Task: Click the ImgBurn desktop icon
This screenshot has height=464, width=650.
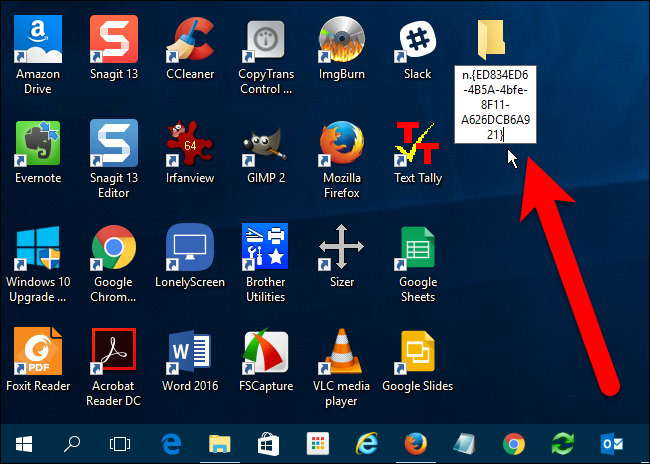Action: 341,40
